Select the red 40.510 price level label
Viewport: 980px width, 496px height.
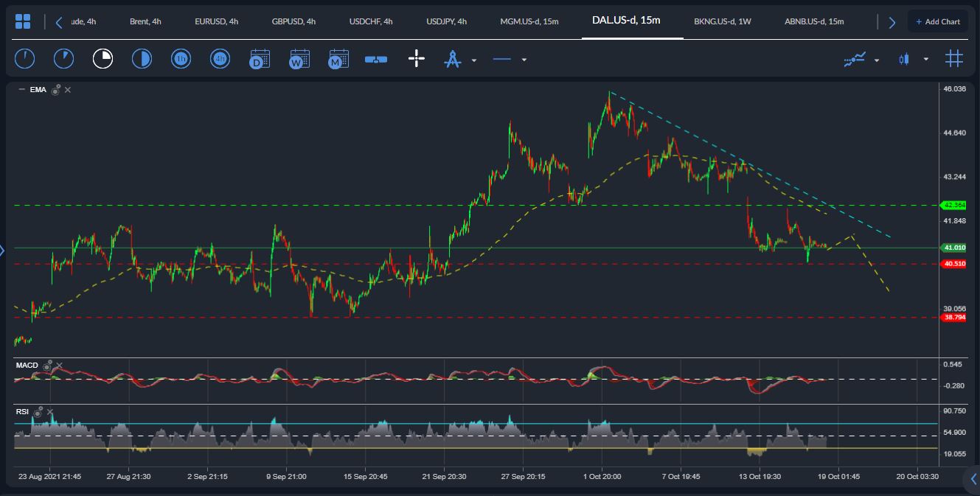pos(954,264)
